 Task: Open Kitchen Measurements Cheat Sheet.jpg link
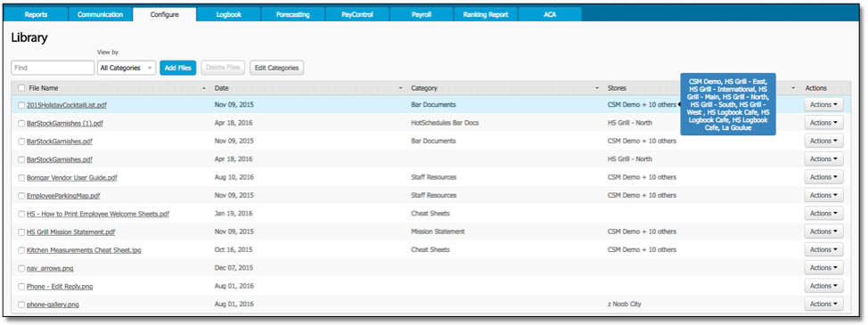84,250
